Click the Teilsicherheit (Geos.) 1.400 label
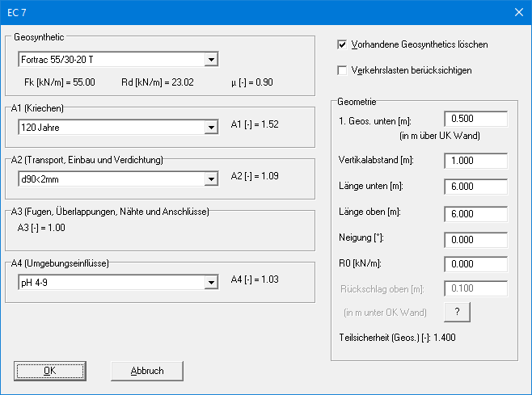Image resolution: width=532 pixels, height=395 pixels. click(399, 337)
